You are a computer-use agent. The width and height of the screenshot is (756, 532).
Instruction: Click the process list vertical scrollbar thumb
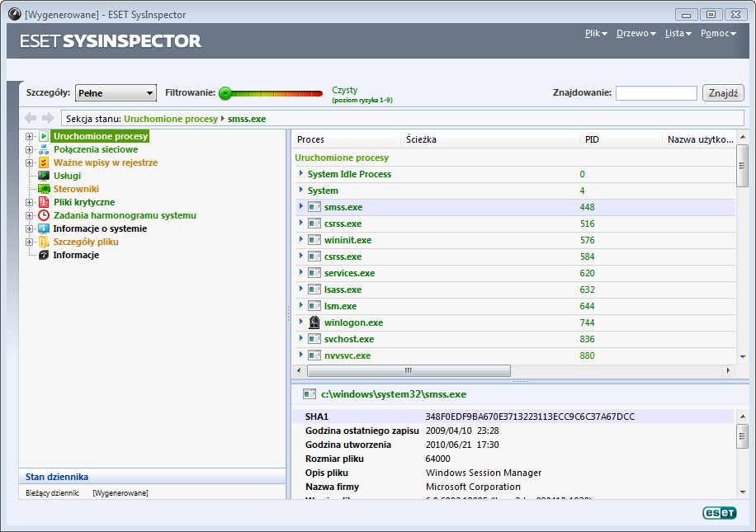[742, 166]
